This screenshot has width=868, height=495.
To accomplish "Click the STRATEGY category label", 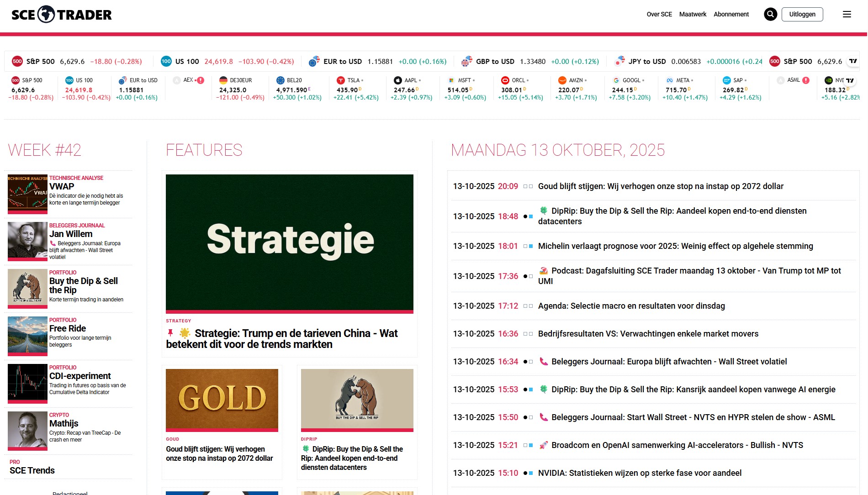I will coord(179,321).
